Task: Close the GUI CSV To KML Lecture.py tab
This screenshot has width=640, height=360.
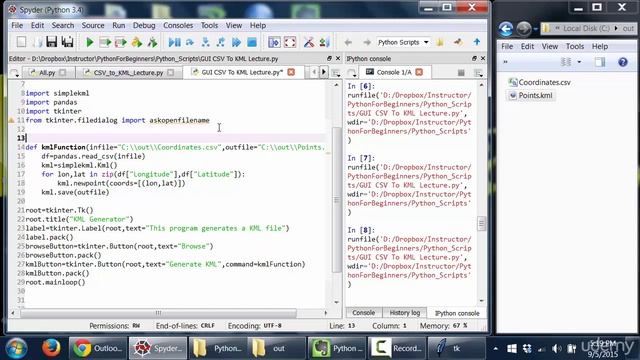Action: (x=291, y=72)
